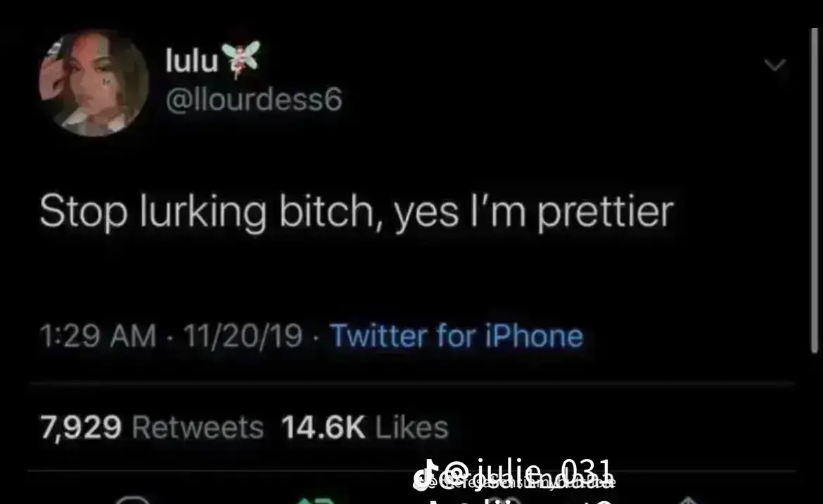The height and width of the screenshot is (504, 823).
Task: Click the lulu display name
Action: click(191, 60)
